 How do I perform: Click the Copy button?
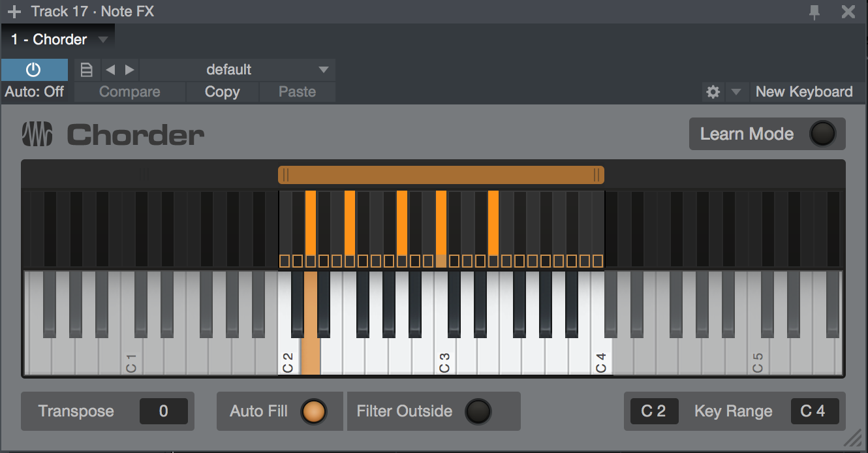pyautogui.click(x=223, y=92)
